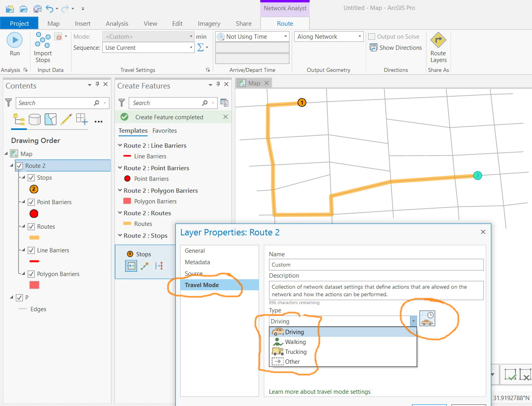Choose Walking from Type list
Image resolution: width=532 pixels, height=406 pixels.
(x=343, y=342)
